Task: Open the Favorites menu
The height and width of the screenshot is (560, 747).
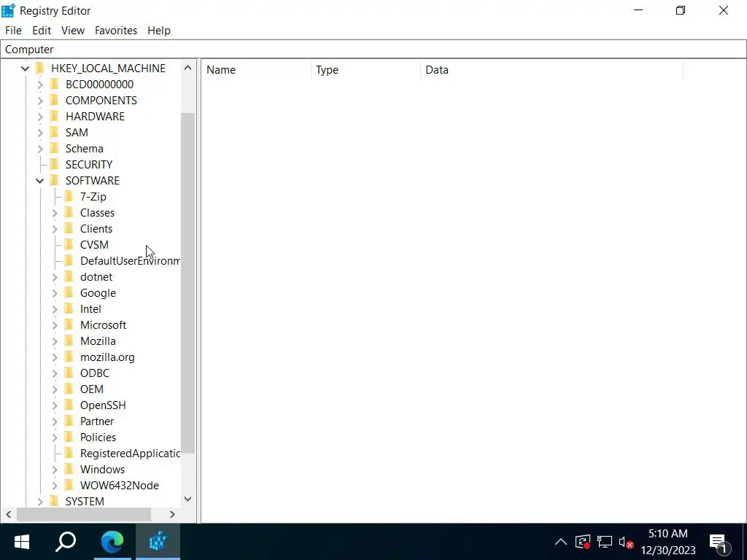Action: (116, 31)
